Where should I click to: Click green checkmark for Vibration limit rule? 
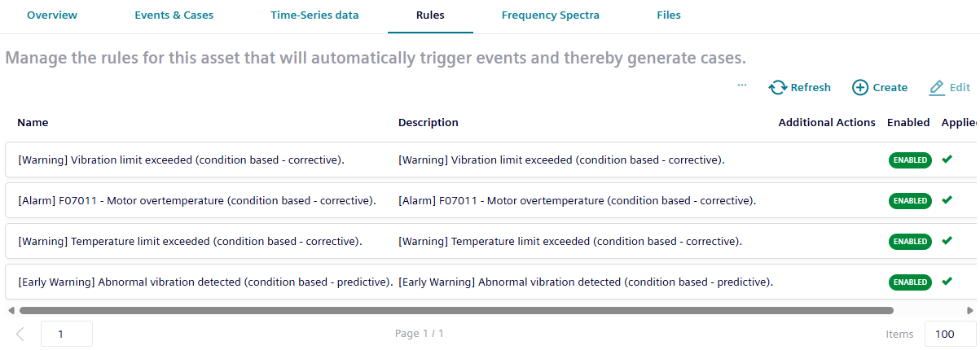click(x=947, y=160)
